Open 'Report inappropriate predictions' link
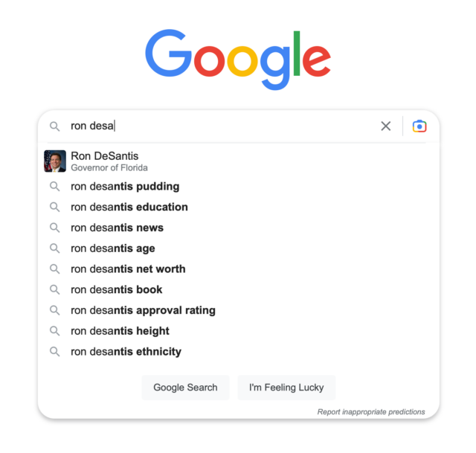 click(x=371, y=411)
